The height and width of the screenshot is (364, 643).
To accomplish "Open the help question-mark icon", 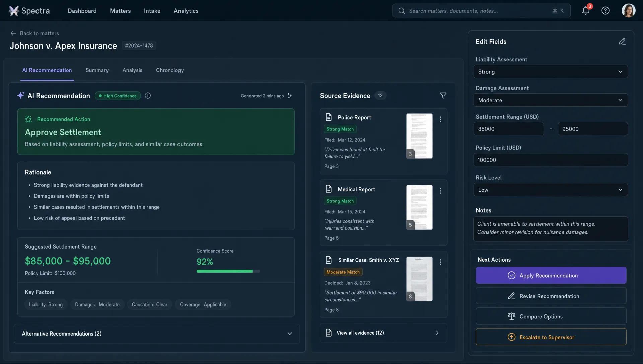I will pyautogui.click(x=605, y=11).
